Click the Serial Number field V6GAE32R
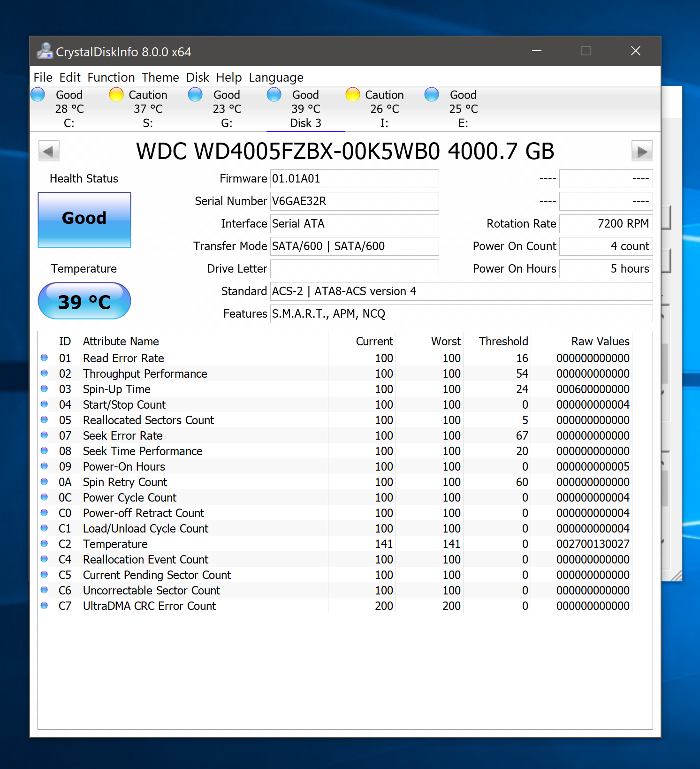 [355, 201]
